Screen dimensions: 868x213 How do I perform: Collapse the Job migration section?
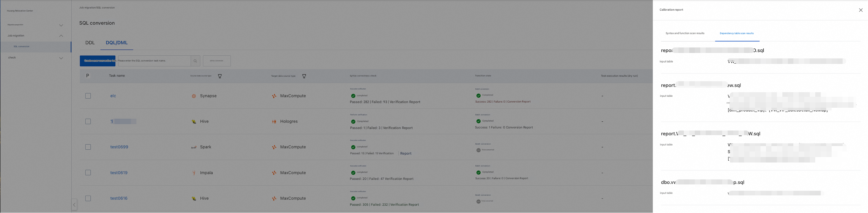coord(61,36)
